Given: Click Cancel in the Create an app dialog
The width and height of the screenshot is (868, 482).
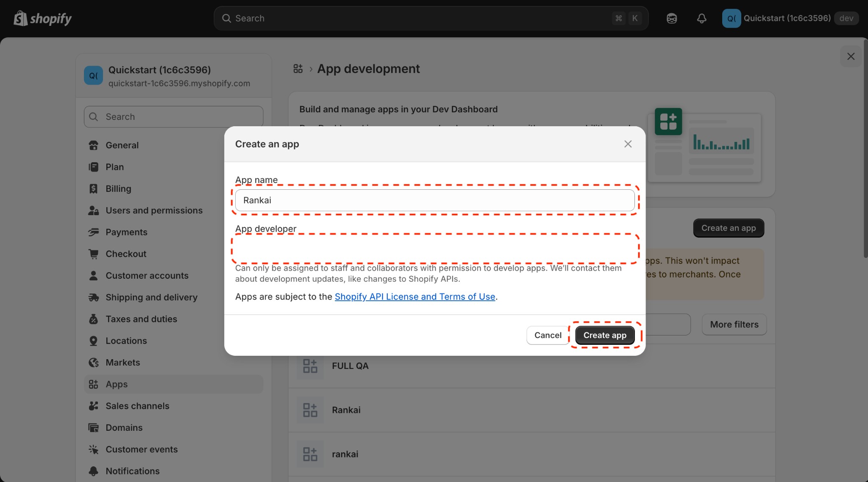Looking at the screenshot, I should 548,335.
